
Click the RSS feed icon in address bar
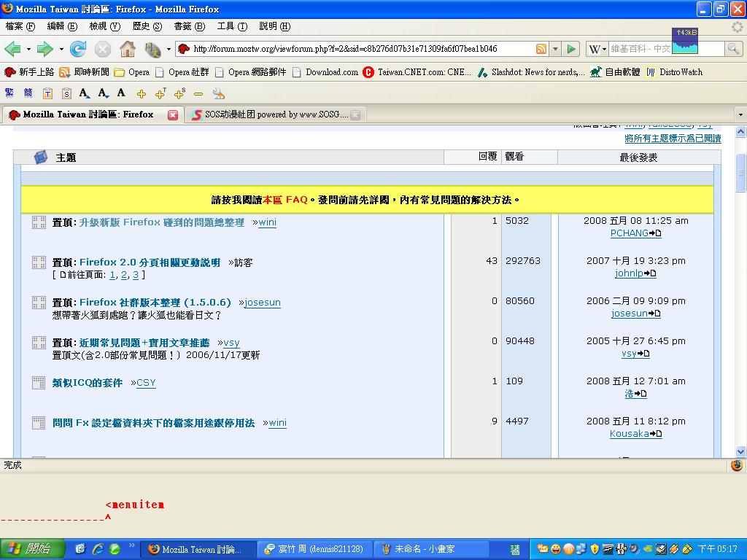pyautogui.click(x=541, y=49)
